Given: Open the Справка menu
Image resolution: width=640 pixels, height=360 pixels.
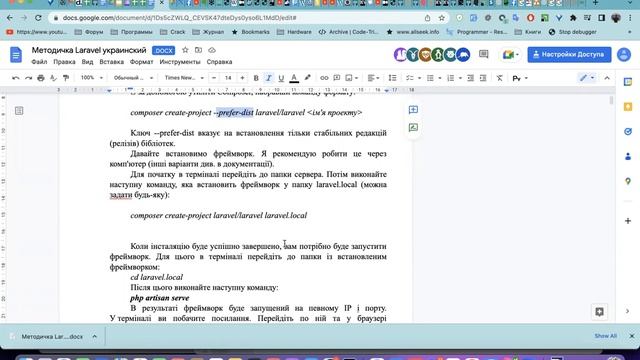Looking at the screenshot, I should 219,62.
